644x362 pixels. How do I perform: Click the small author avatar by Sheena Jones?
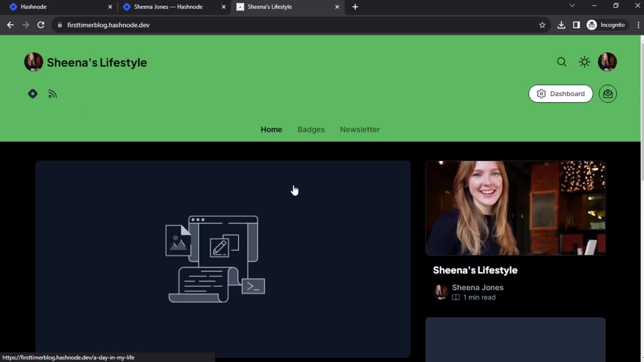tap(441, 292)
